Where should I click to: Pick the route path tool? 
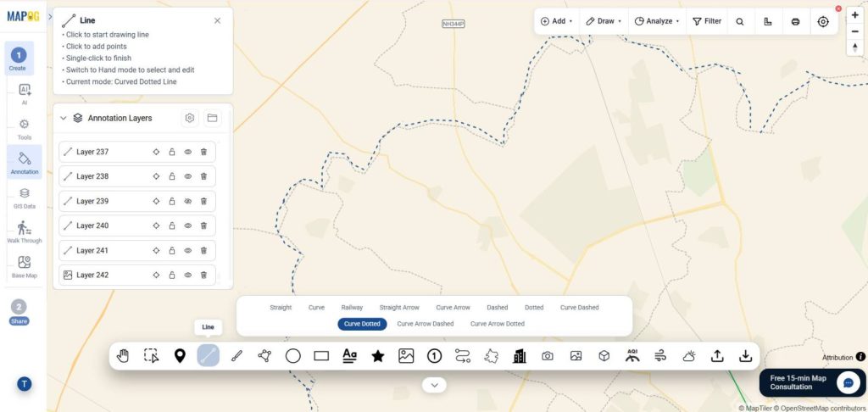tap(463, 356)
